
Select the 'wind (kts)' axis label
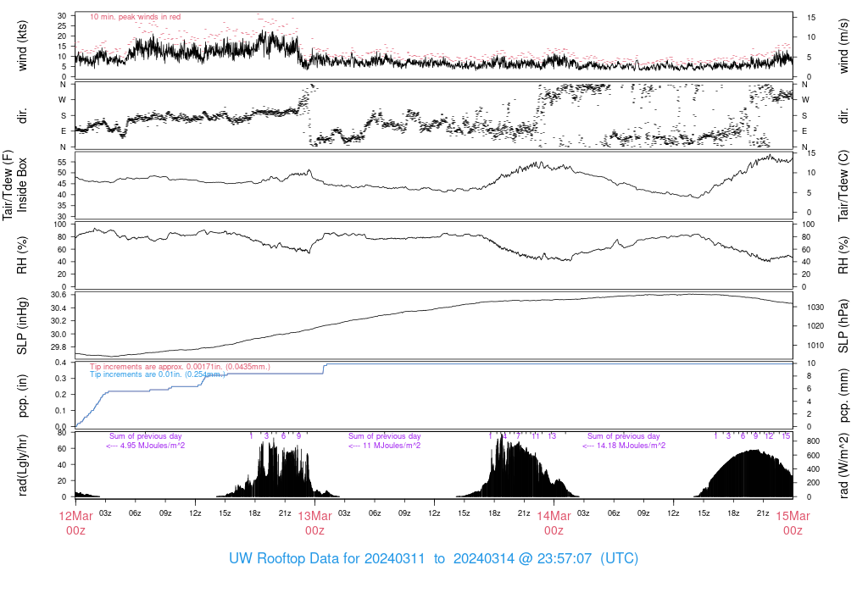[22, 46]
